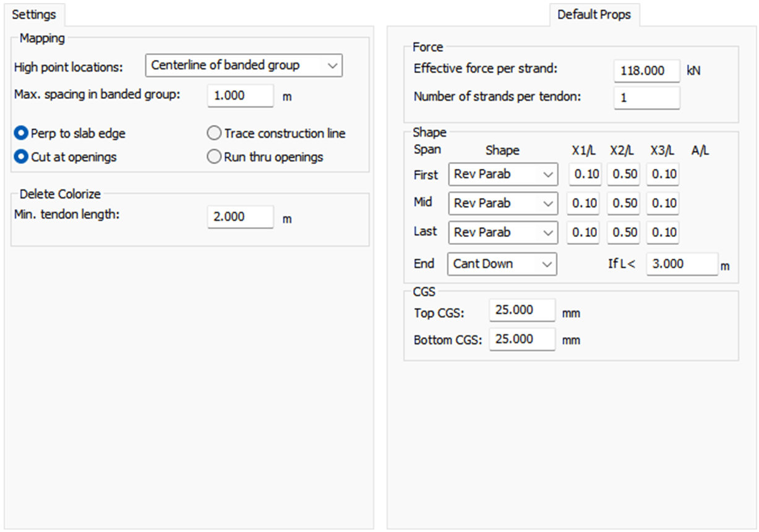
Task: Switch to the Settings tab
Action: point(34,14)
